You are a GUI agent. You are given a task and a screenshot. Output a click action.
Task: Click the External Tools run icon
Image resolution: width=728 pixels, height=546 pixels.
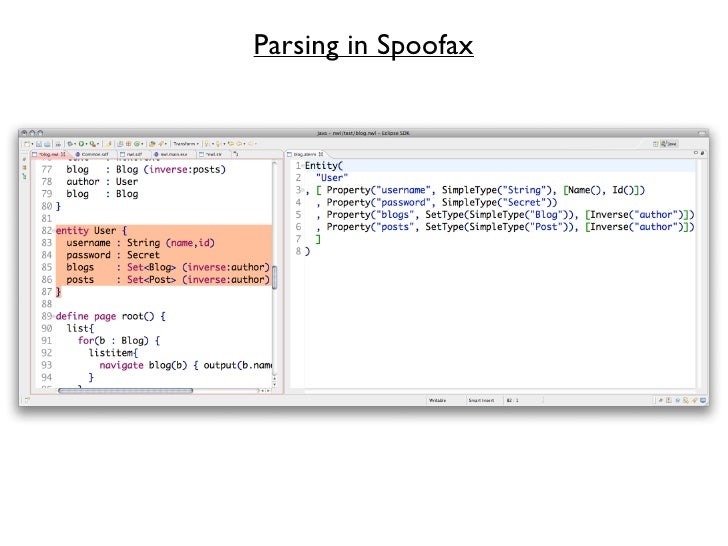[x=93, y=144]
